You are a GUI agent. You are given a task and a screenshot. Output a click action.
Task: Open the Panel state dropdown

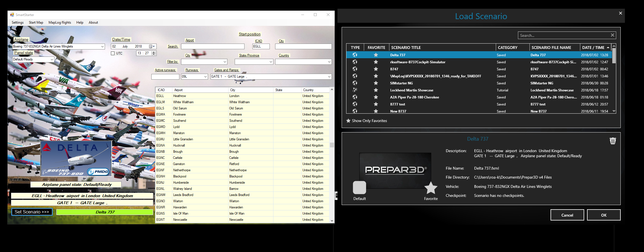[52, 59]
